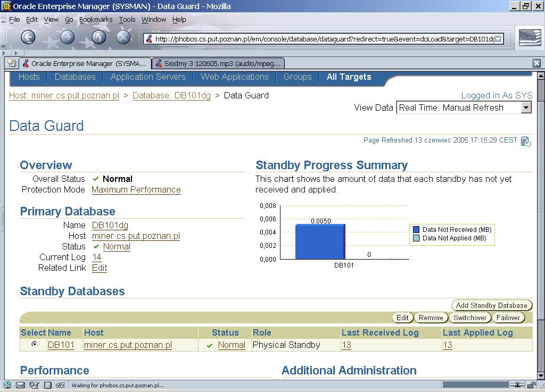The height and width of the screenshot is (392, 545).
Task: Open primary database name DB101dg link
Action: (110, 226)
